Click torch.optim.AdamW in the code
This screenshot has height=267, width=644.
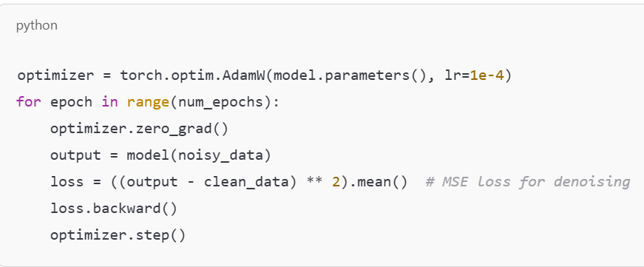(193, 75)
